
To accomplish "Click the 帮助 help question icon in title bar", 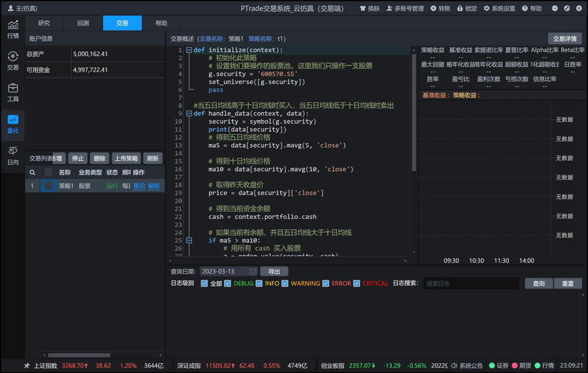I will (x=524, y=8).
